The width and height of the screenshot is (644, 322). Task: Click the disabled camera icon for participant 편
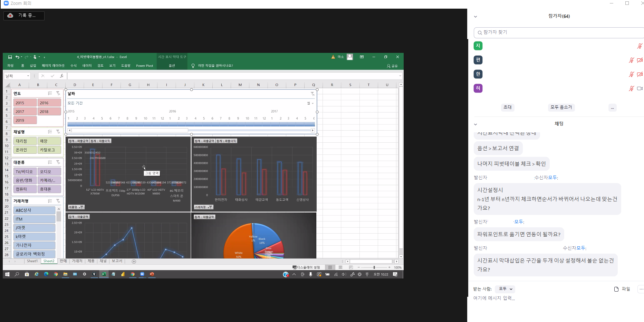point(640,60)
